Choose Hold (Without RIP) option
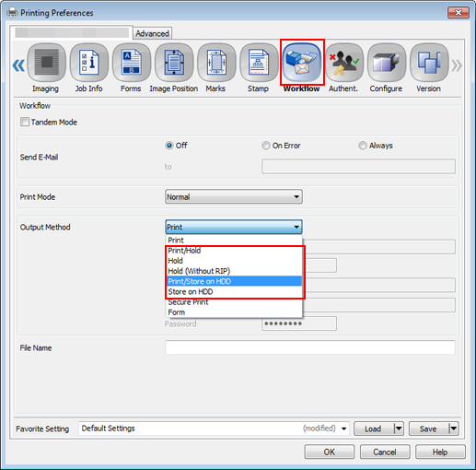 click(234, 271)
